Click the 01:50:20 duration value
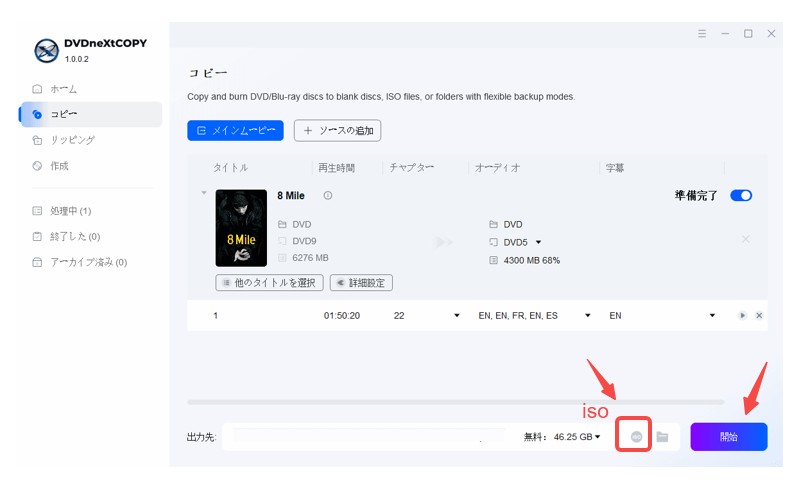 tap(342, 316)
